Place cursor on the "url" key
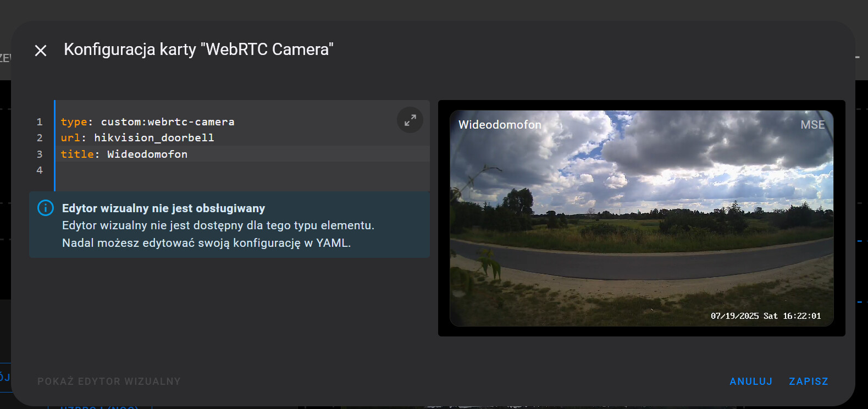This screenshot has width=868, height=409. pyautogui.click(x=70, y=138)
